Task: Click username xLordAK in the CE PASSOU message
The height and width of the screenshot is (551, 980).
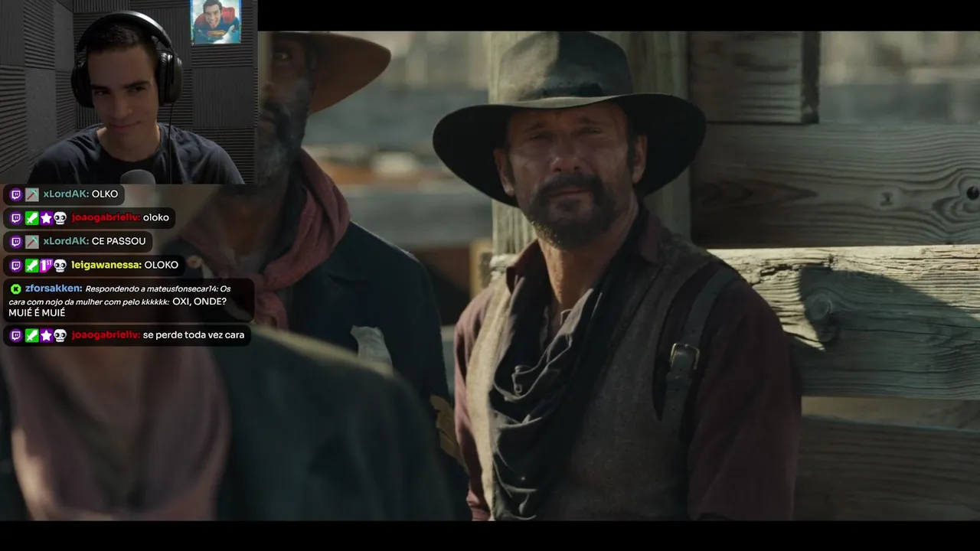Action: (x=66, y=241)
